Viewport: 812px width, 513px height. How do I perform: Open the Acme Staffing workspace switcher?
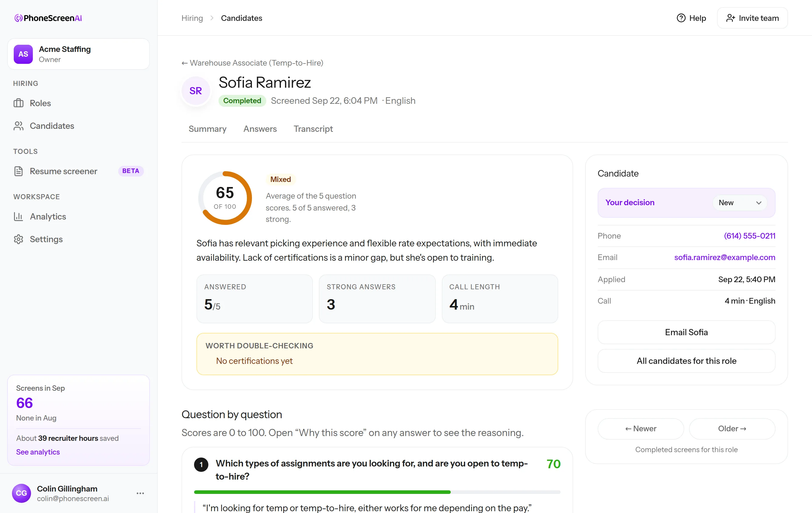tap(79, 54)
